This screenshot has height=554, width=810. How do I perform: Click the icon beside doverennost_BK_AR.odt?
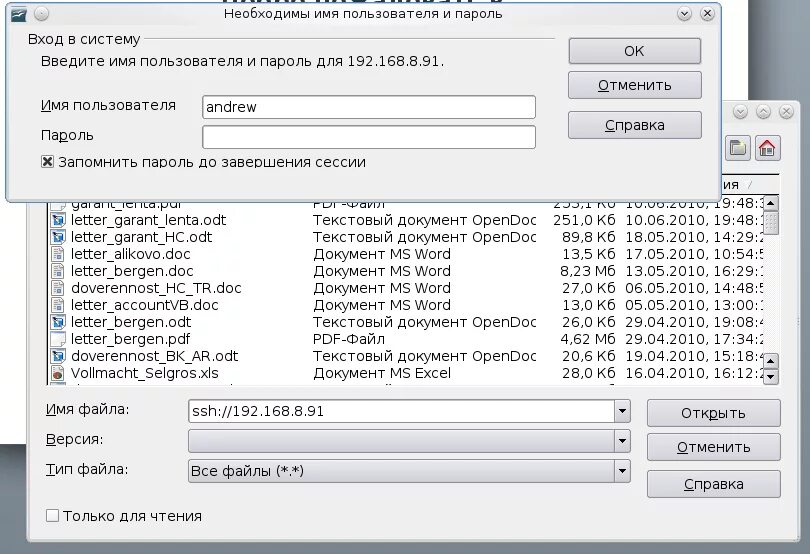(x=58, y=357)
